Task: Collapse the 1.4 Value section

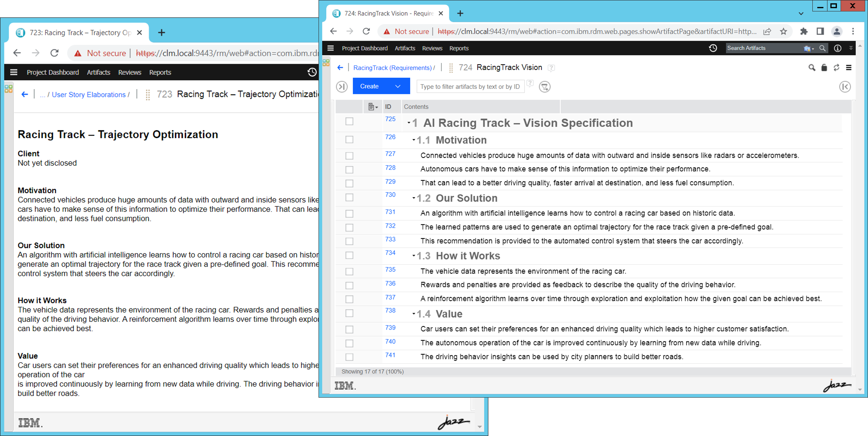Action: point(414,314)
